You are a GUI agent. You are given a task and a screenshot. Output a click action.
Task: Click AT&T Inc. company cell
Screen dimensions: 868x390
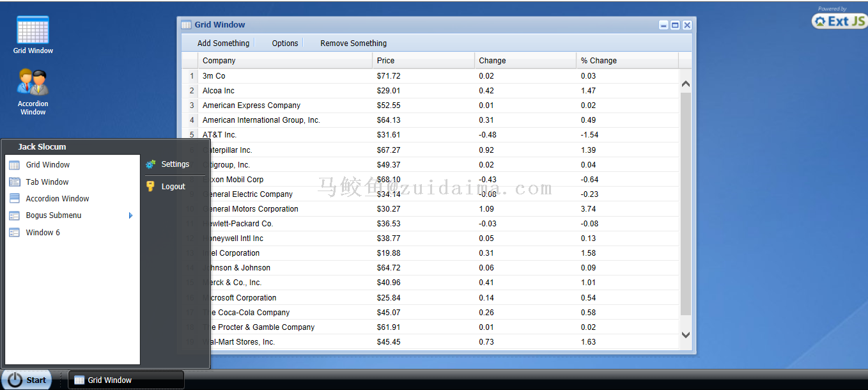click(285, 135)
